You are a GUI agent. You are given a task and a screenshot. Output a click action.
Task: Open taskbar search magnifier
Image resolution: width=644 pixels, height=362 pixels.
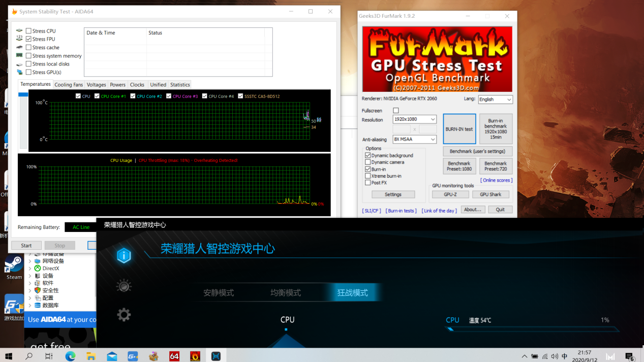[x=29, y=356]
